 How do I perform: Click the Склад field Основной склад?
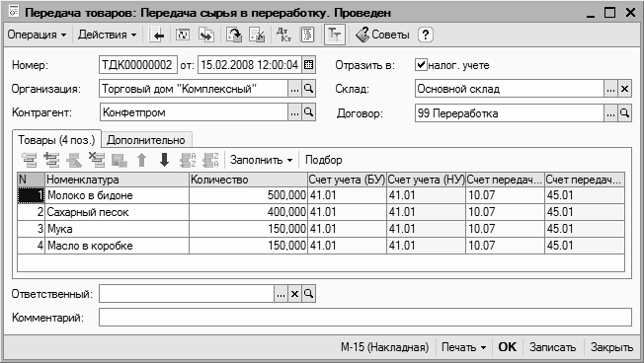510,89
